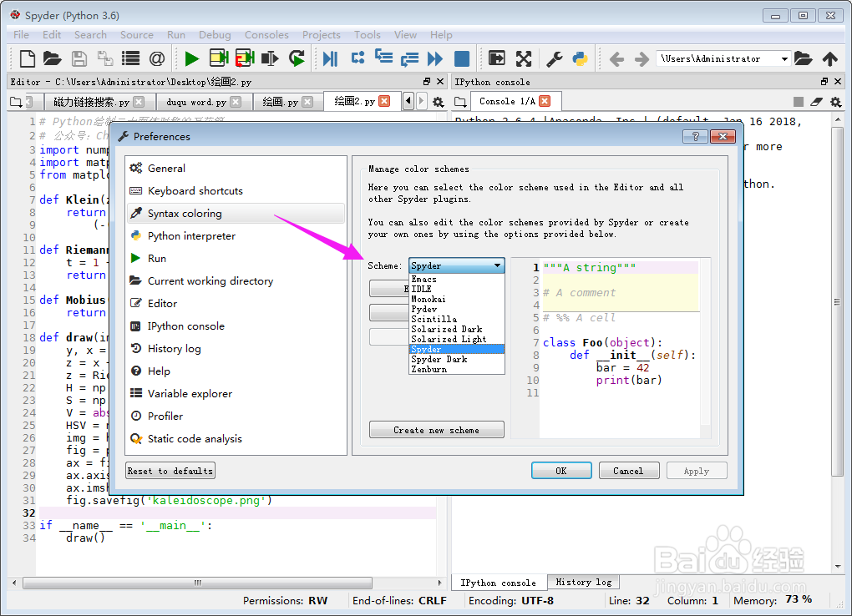The image size is (852, 616).
Task: Open the PYTHONPATH manager Python icon
Action: point(581,58)
